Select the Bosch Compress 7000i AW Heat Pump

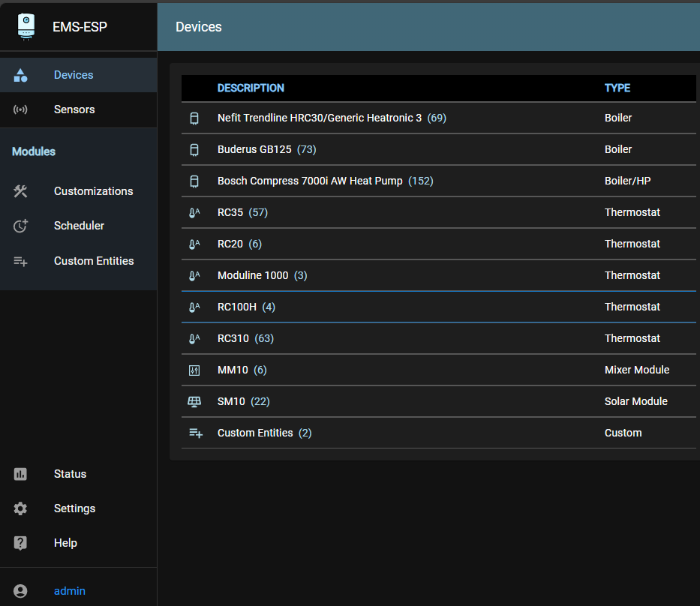(x=310, y=181)
